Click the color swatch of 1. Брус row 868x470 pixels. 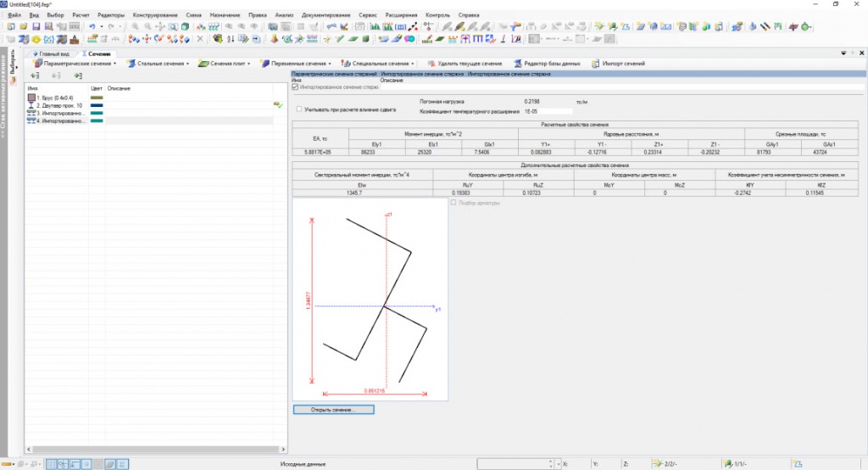[97, 98]
